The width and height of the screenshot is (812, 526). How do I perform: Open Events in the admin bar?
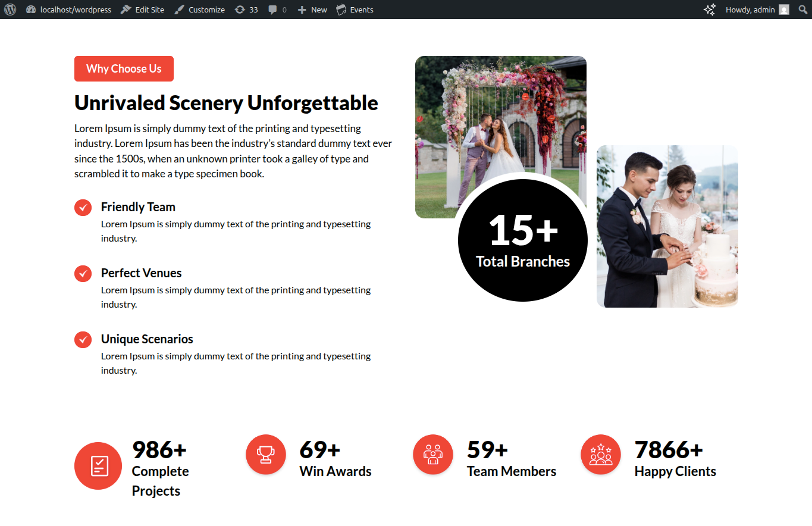pos(355,10)
